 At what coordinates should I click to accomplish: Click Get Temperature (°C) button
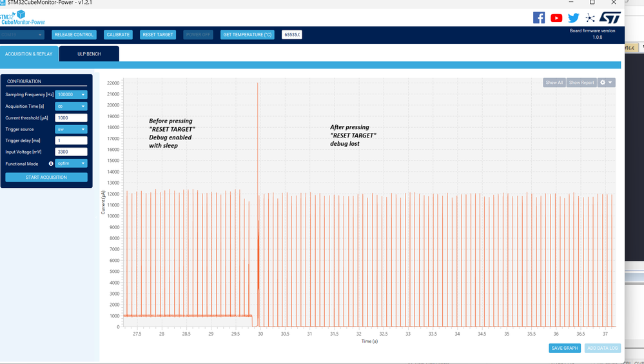click(248, 35)
